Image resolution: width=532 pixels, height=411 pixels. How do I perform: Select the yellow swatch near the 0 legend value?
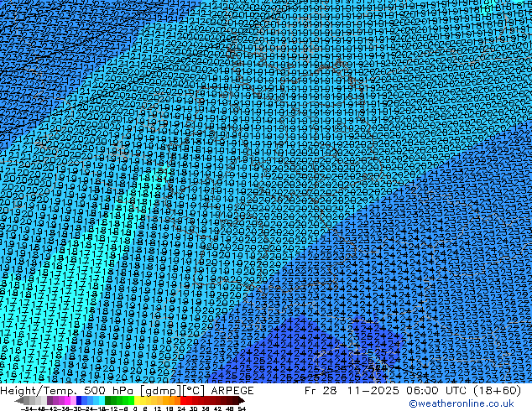tap(137, 401)
